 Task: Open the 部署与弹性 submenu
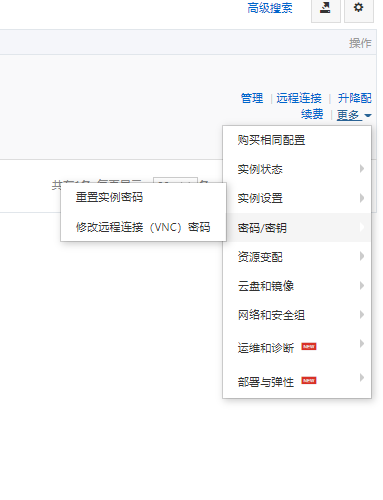(297, 382)
